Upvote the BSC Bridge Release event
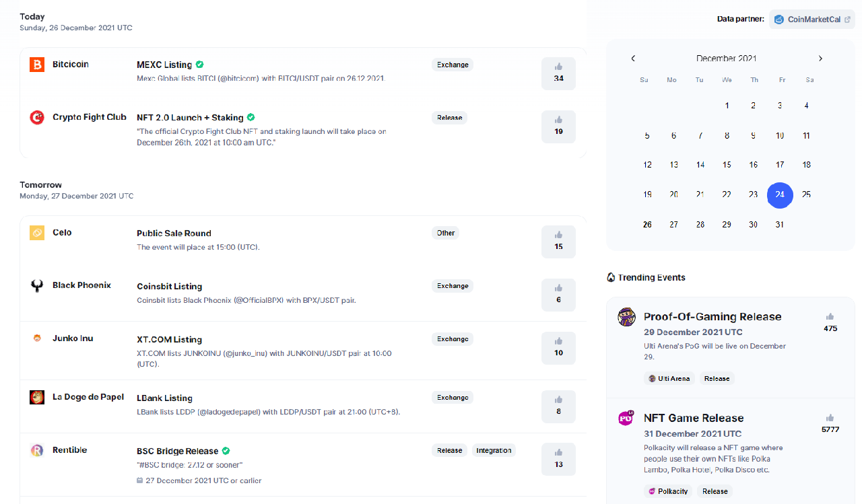Image resolution: width=862 pixels, height=504 pixels. 558,459
